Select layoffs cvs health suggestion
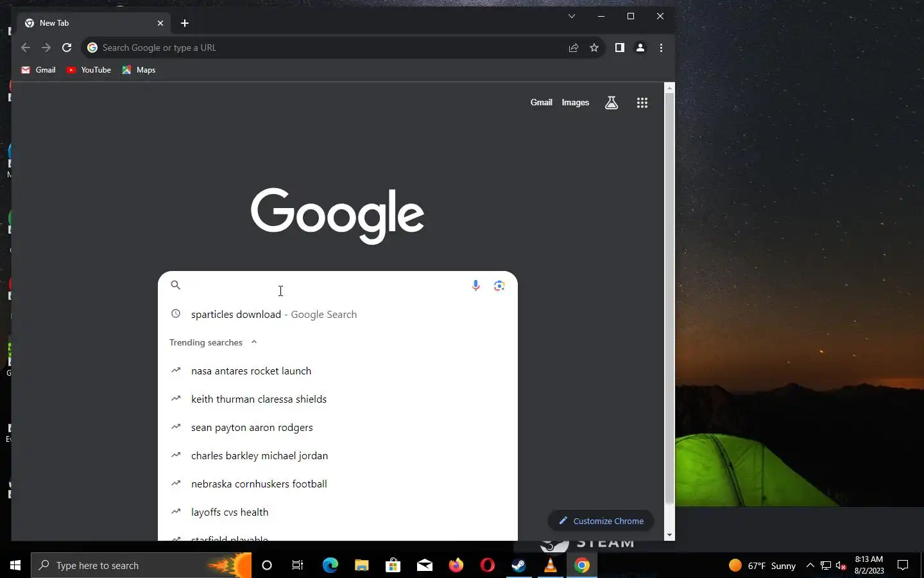The width and height of the screenshot is (924, 578). tap(338, 512)
